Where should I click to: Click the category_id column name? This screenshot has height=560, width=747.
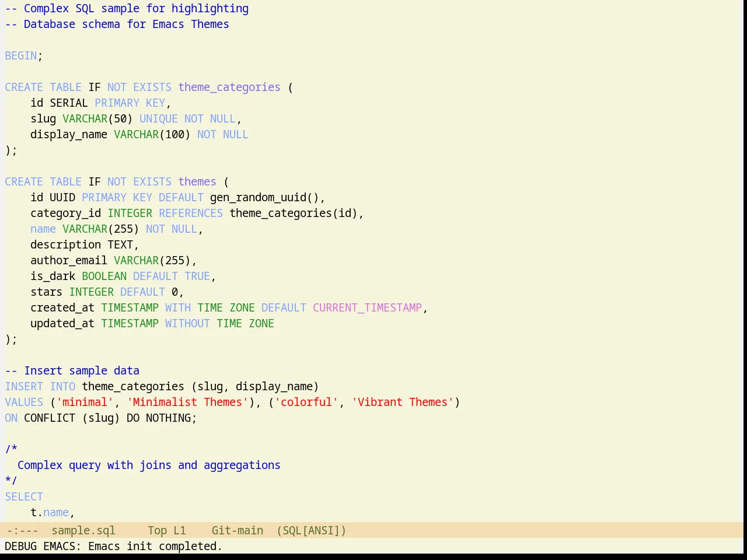[x=66, y=213]
